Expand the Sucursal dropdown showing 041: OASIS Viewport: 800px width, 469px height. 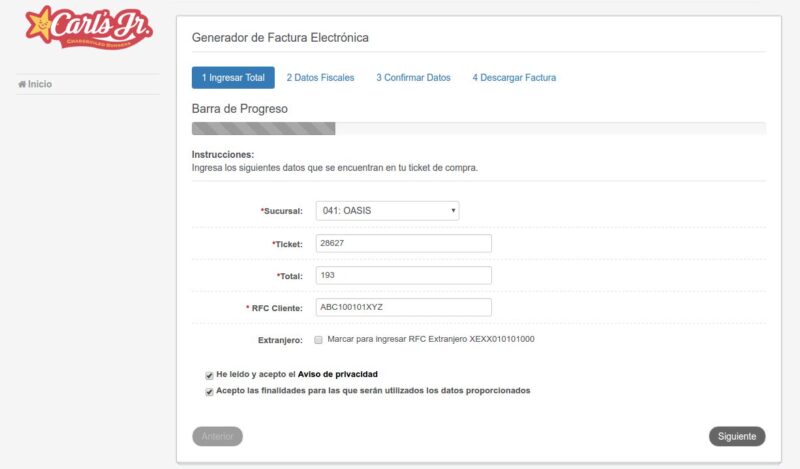pos(387,211)
